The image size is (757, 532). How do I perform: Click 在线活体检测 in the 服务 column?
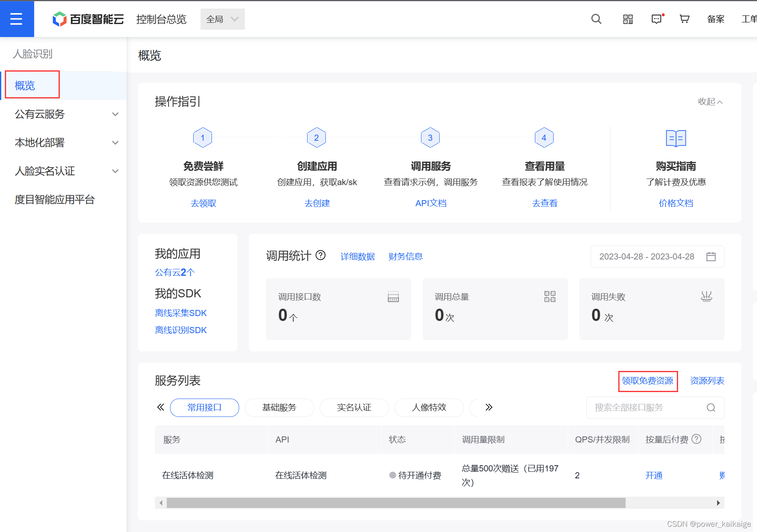pyautogui.click(x=188, y=475)
